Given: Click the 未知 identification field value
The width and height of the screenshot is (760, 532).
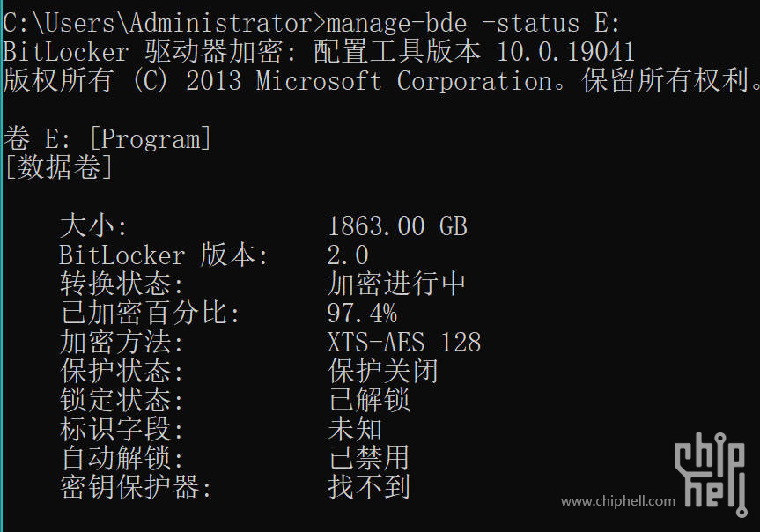Looking at the screenshot, I should point(355,429).
